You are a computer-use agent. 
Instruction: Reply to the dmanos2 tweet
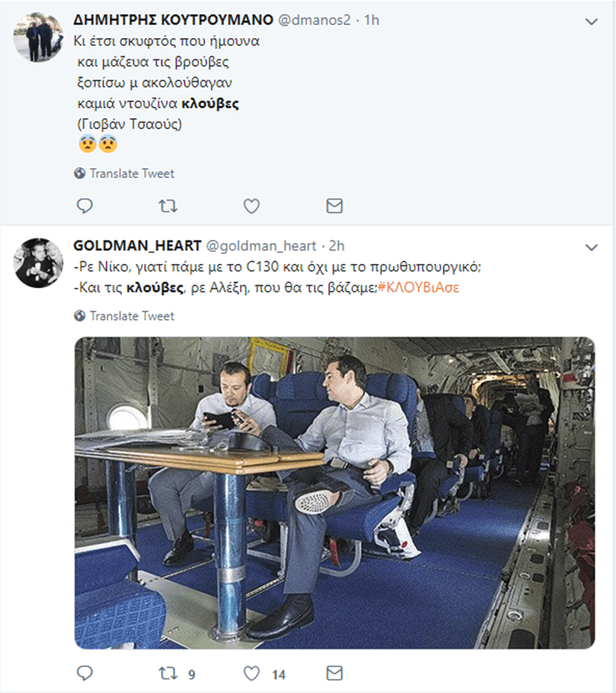(x=85, y=206)
